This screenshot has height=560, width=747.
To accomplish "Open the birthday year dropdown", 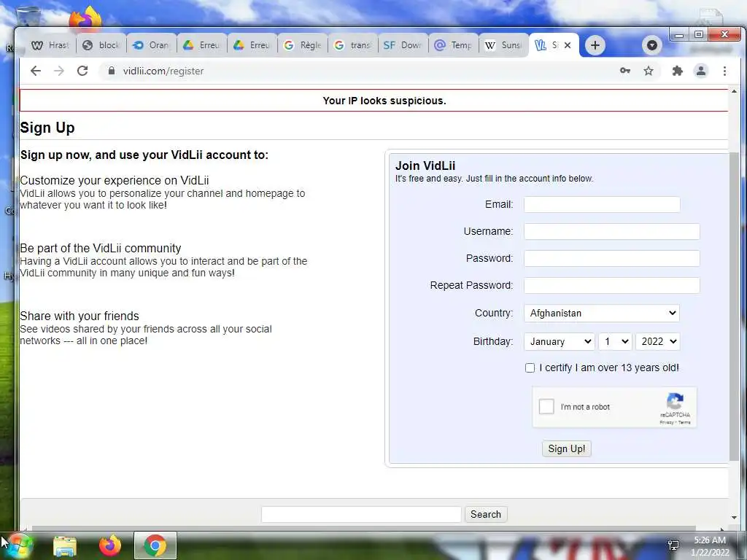I will pos(658,341).
